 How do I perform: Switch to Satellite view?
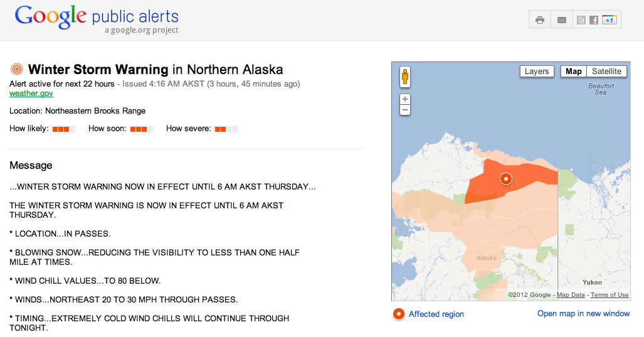coord(606,72)
